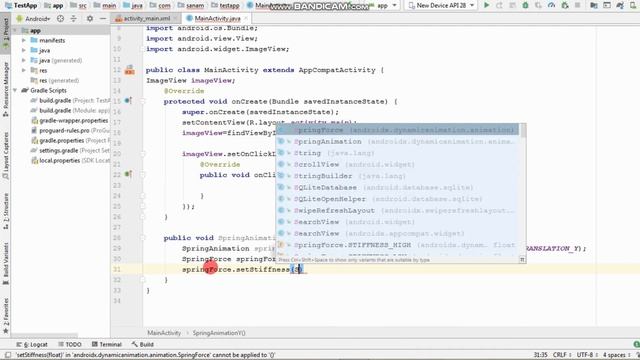
Task: Expand the res folder
Action: pos(24,70)
